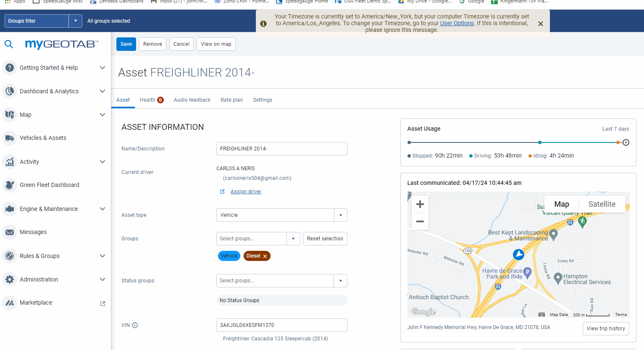Click the Activity chart icon
The image size is (644, 350).
10,162
